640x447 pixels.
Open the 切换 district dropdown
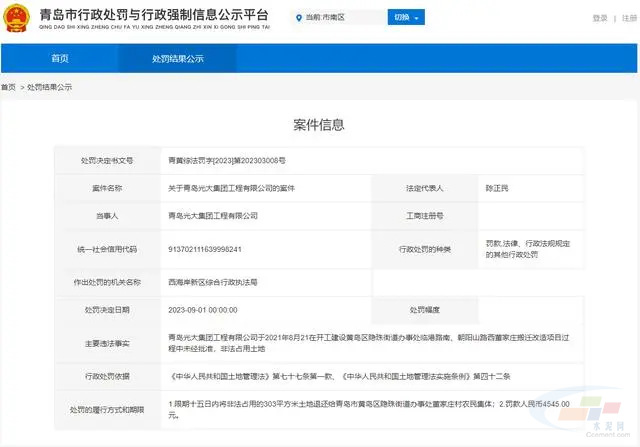pyautogui.click(x=406, y=17)
